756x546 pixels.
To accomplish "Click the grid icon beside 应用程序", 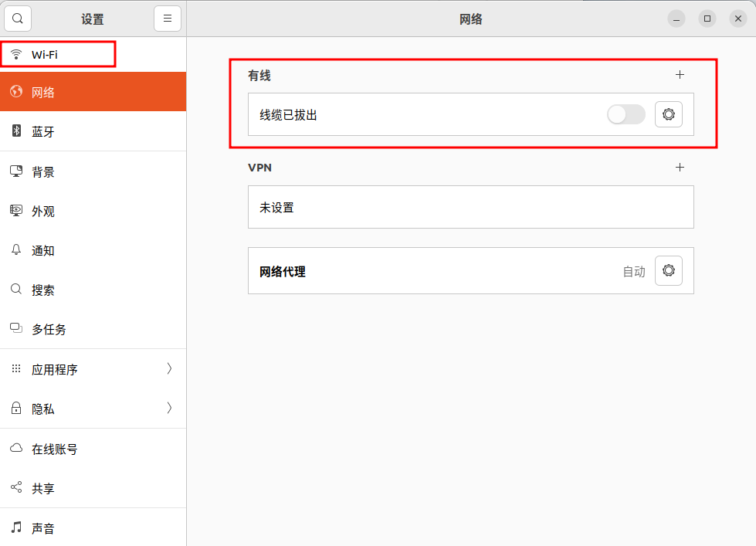I will [16, 368].
